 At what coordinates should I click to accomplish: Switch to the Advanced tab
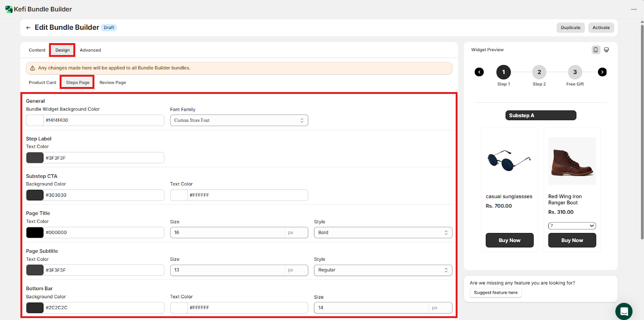tap(90, 50)
